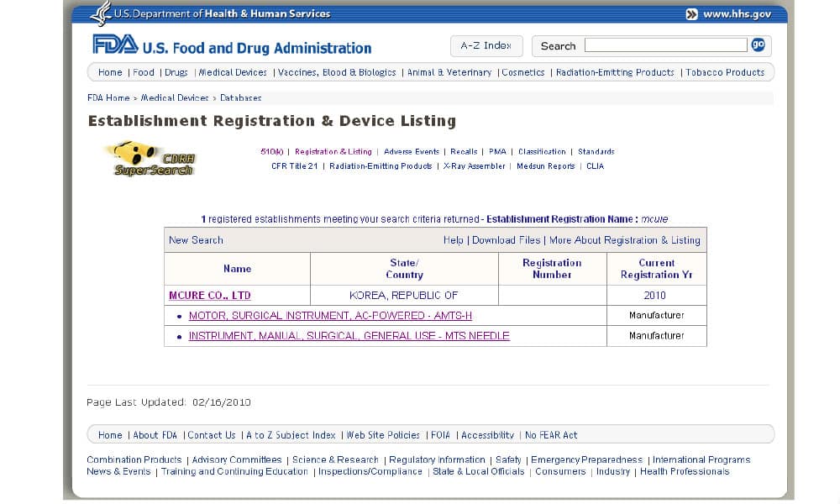Image resolution: width=840 pixels, height=504 pixels.
Task: Open the Food menu item
Action: (x=144, y=72)
